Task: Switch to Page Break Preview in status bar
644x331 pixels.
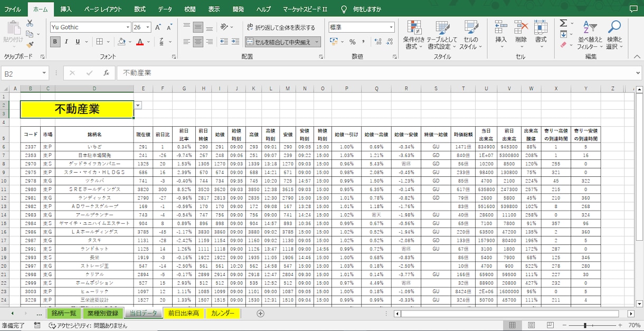Action: (x=551, y=325)
